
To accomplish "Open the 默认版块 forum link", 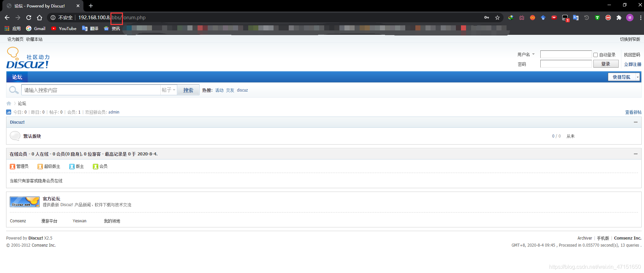I will click(32, 136).
